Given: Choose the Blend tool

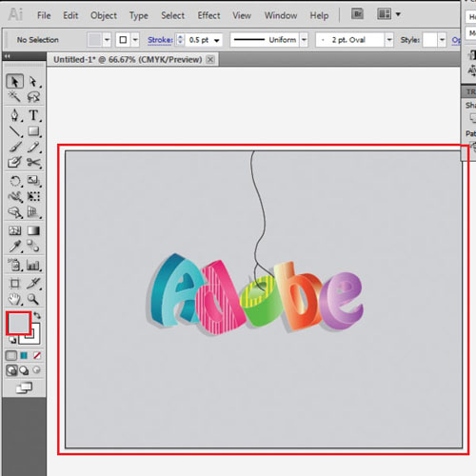Looking at the screenshot, I should pyautogui.click(x=33, y=247).
